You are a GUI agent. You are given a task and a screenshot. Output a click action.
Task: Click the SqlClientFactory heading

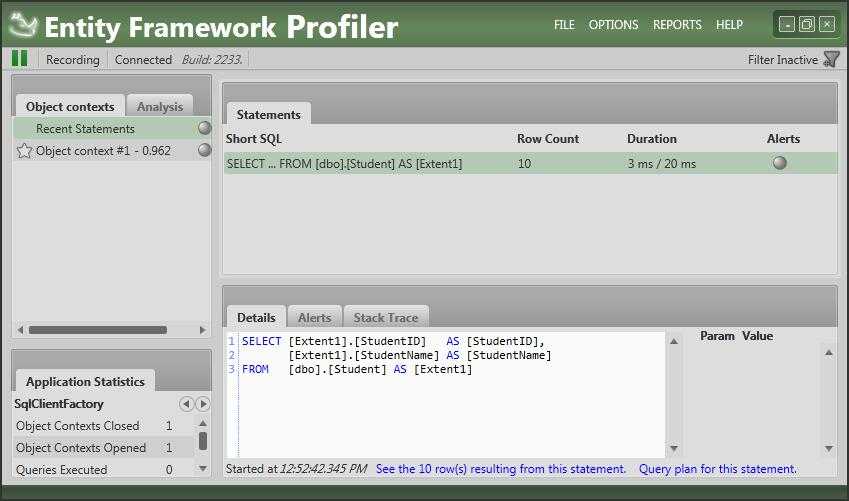coord(58,404)
